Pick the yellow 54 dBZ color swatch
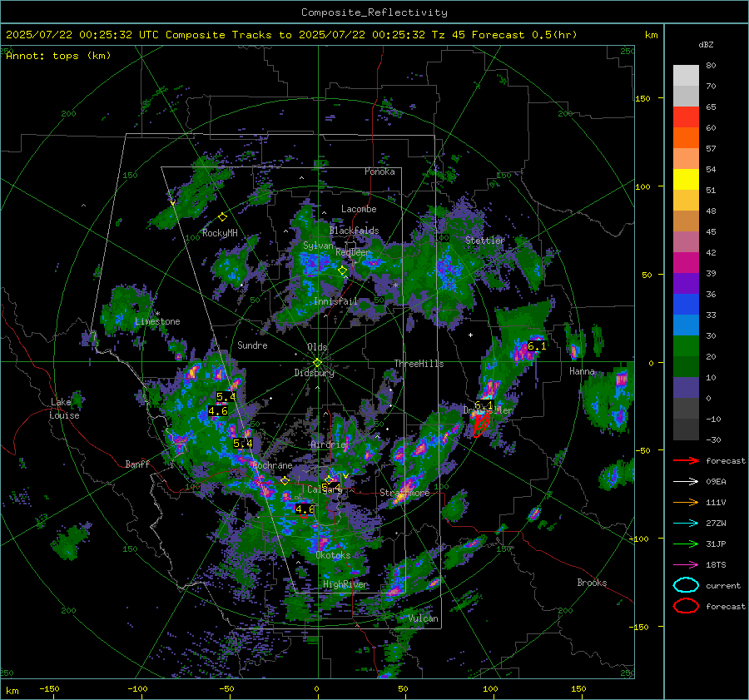The width and height of the screenshot is (749, 700). click(686, 179)
